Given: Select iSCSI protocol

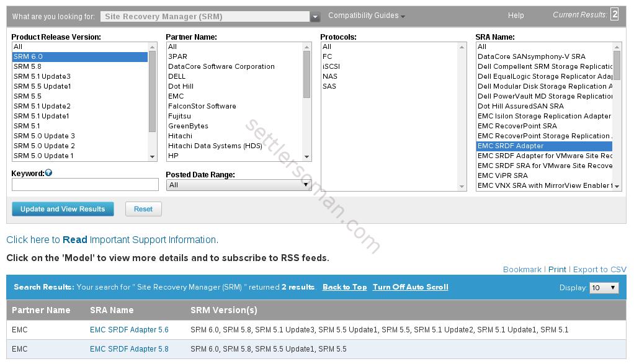Looking at the screenshot, I should click(x=390, y=66).
